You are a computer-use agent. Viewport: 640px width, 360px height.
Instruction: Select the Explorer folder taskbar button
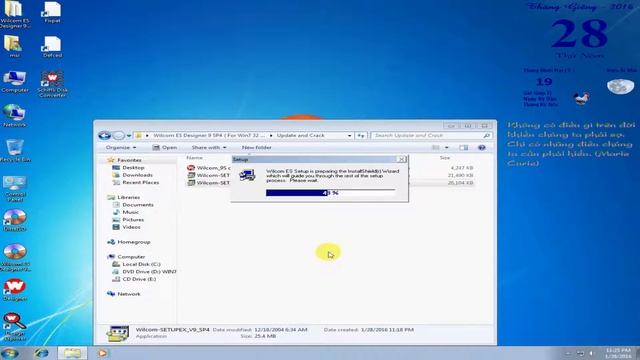point(72,353)
